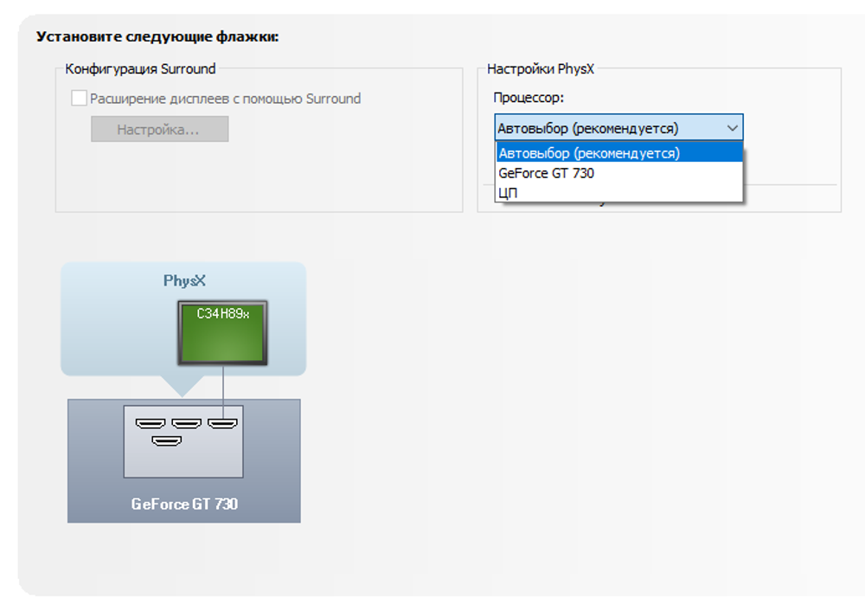This screenshot has height=616, width=865.
Task: Select ЦП option in dropdown list
Action: 619,193
